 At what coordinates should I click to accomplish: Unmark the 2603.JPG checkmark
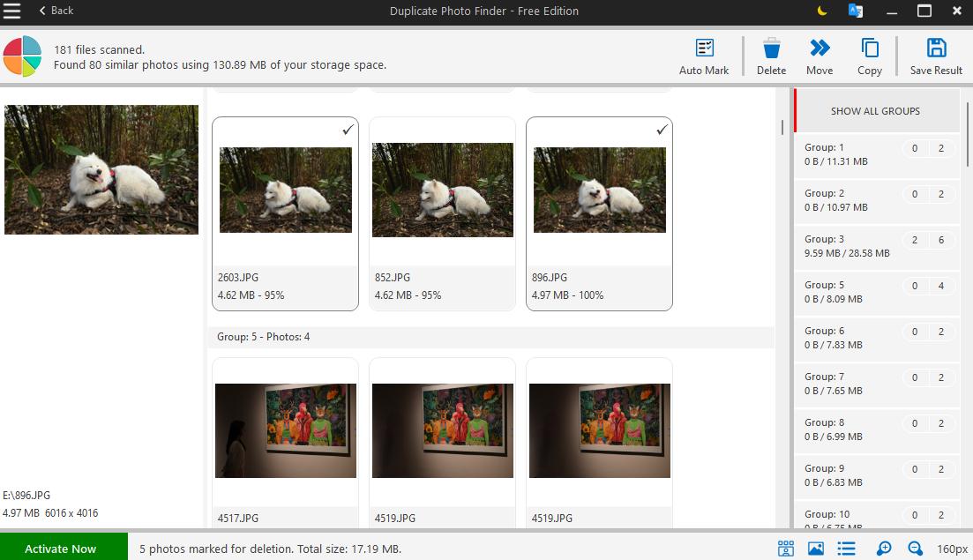[x=348, y=130]
